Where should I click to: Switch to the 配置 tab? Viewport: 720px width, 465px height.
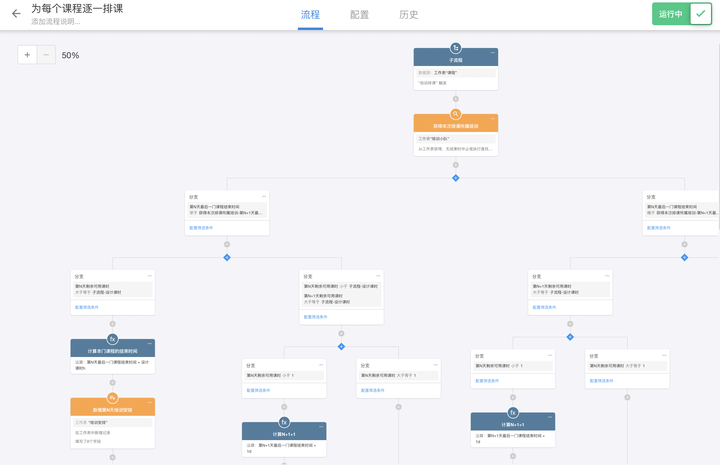(360, 15)
